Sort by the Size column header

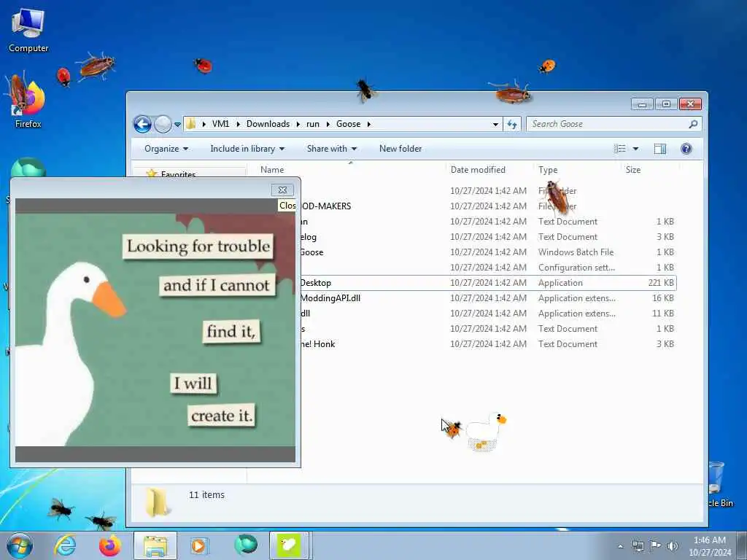coord(633,169)
